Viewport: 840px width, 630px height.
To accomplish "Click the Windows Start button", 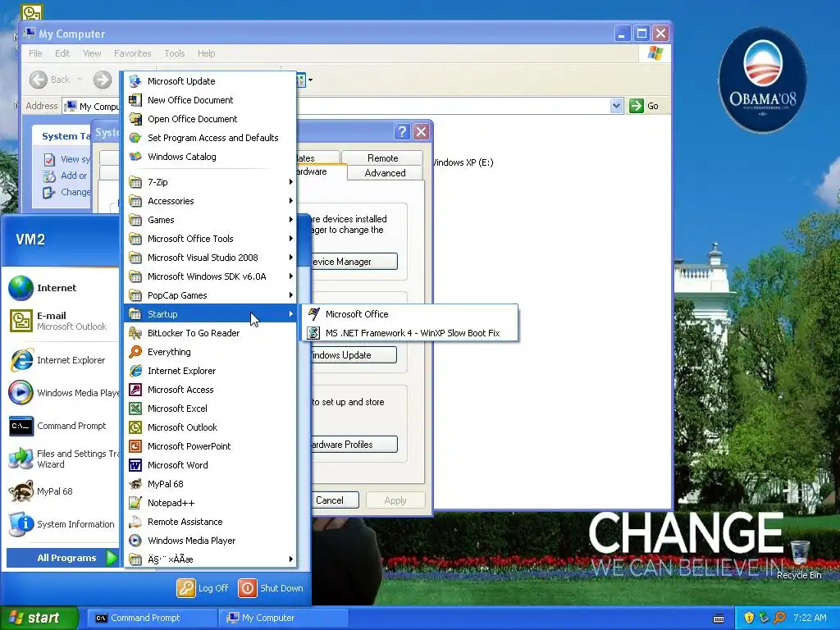I will 39,618.
